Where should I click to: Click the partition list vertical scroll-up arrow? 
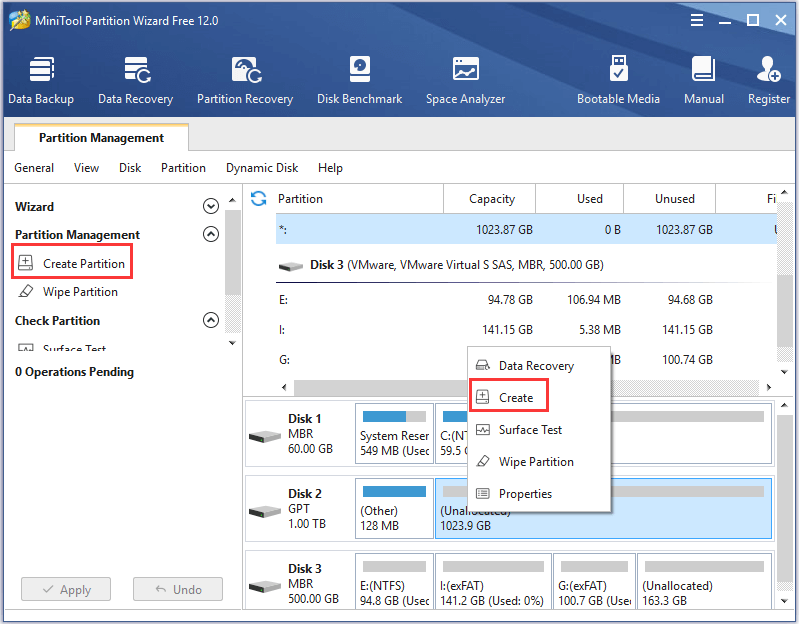(x=785, y=192)
